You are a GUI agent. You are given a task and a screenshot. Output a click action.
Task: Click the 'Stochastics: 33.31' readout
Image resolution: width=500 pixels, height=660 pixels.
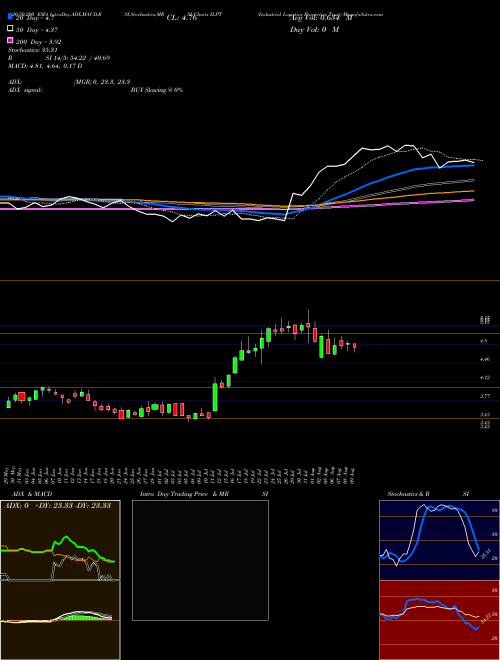pos(29,50)
